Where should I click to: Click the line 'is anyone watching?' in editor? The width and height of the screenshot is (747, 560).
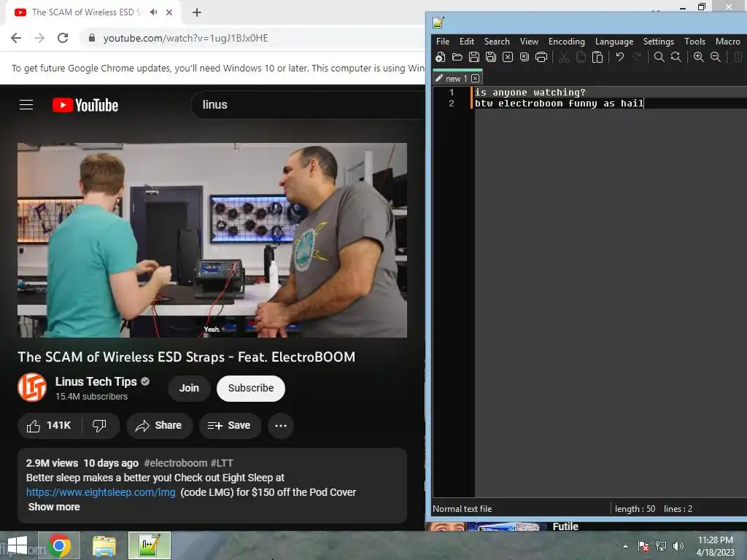tap(530, 93)
